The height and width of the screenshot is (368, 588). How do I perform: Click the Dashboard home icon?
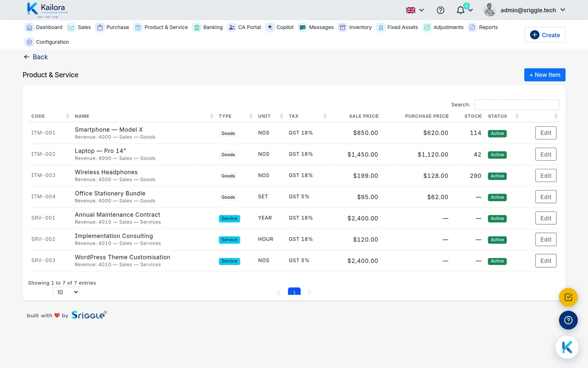(x=29, y=28)
